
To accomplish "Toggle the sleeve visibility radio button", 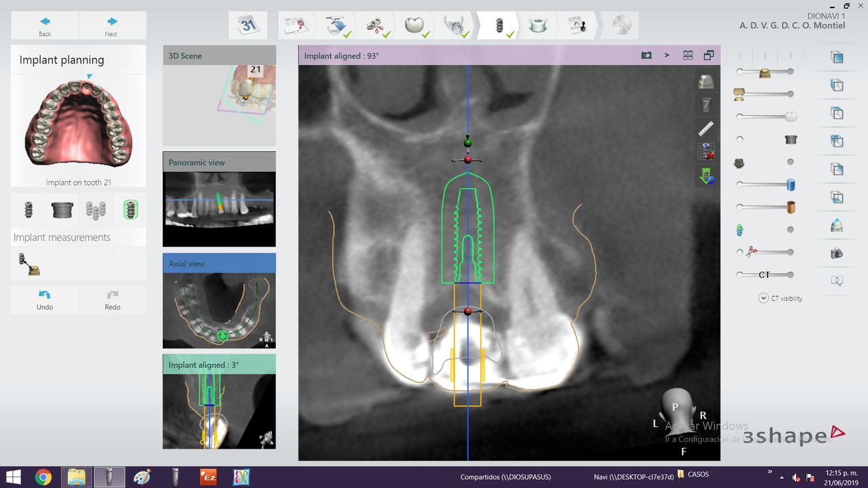I will coord(740,140).
